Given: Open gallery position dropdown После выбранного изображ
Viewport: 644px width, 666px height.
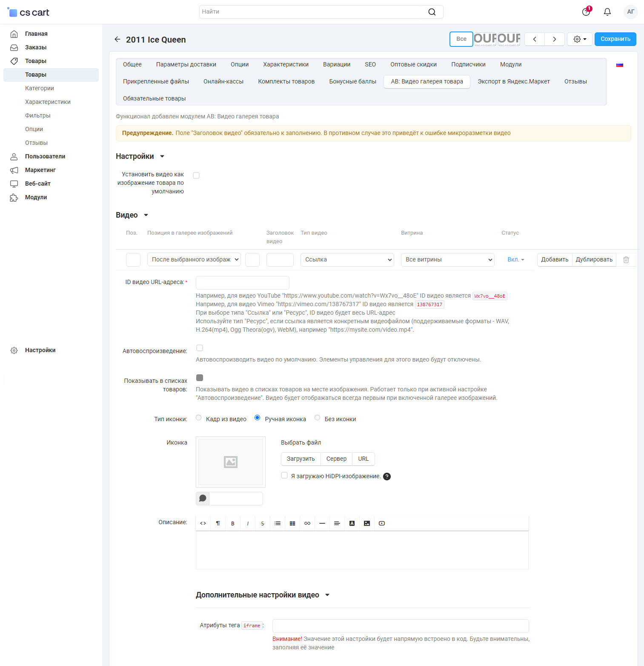Looking at the screenshot, I should coord(194,260).
